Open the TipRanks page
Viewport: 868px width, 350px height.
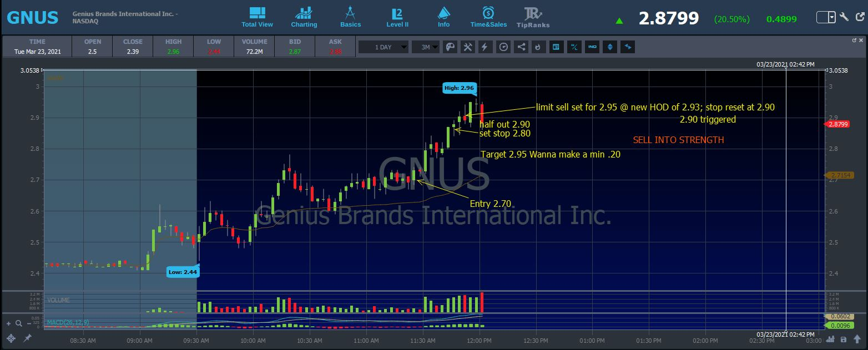click(533, 17)
